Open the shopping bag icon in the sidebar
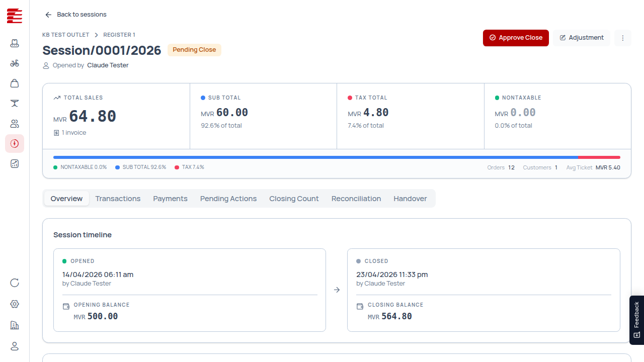 pyautogui.click(x=15, y=83)
